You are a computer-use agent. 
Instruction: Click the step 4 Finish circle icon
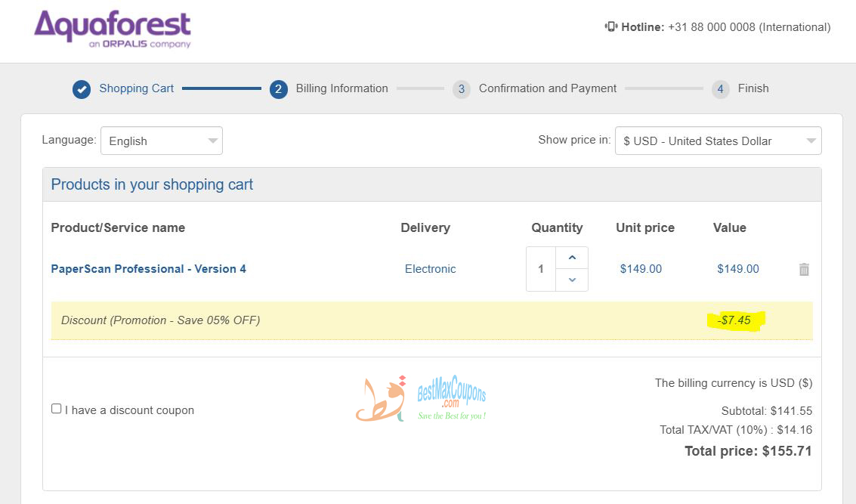719,88
